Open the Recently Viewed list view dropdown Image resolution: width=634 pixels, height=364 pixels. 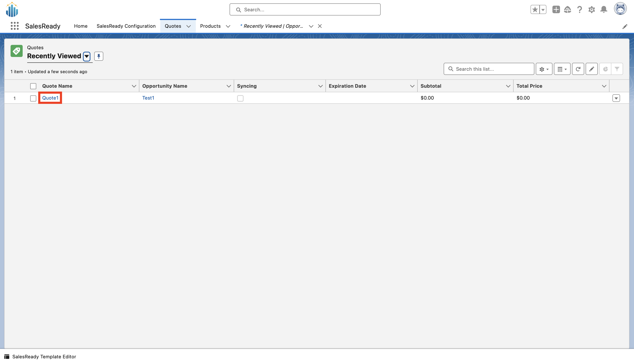87,56
